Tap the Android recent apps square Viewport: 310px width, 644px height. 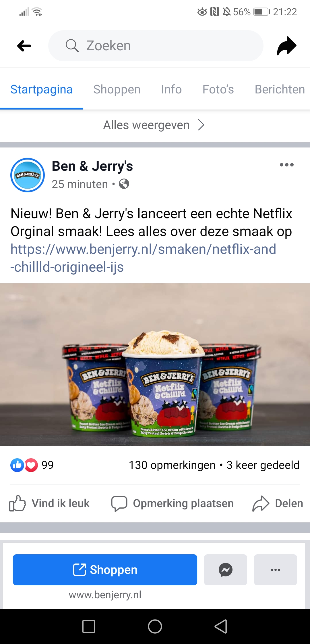pyautogui.click(x=89, y=626)
